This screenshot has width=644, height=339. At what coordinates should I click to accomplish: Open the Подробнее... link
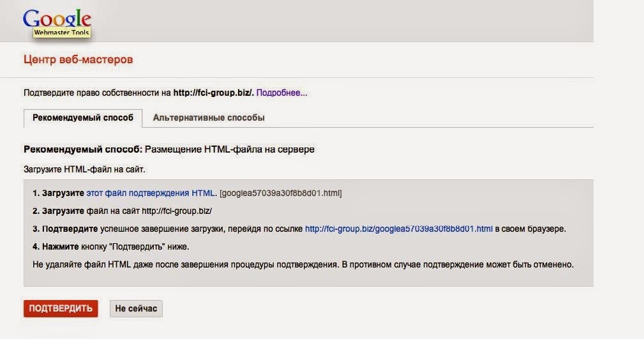pyautogui.click(x=281, y=93)
